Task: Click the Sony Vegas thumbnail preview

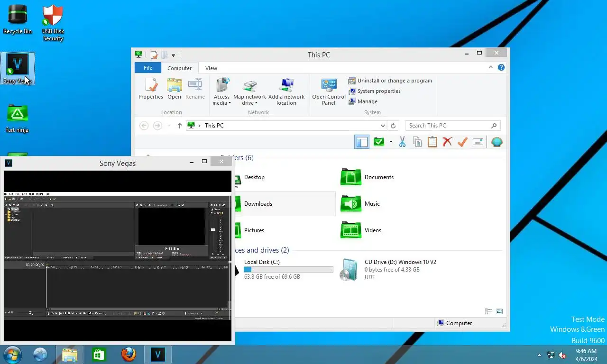Action: pos(118,256)
